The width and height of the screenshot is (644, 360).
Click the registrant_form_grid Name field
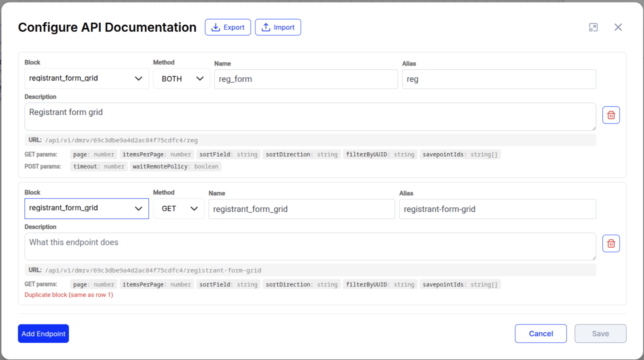[302, 209]
